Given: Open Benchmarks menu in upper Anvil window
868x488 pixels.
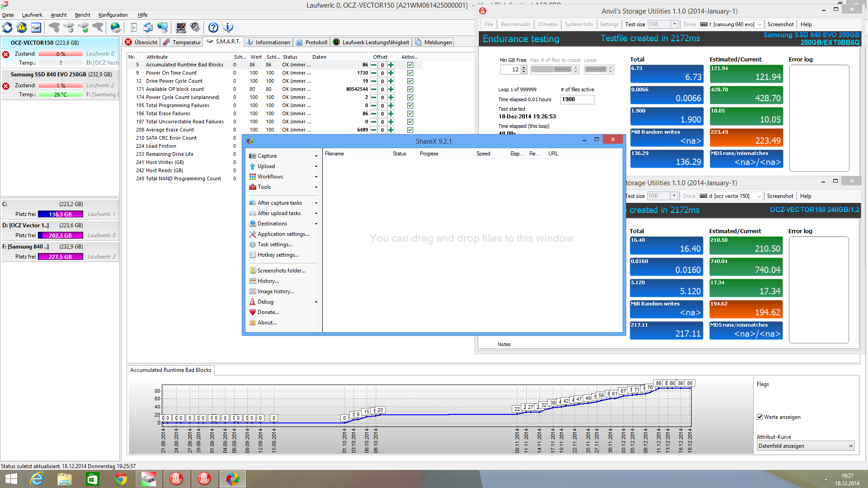Looking at the screenshot, I should tap(515, 24).
